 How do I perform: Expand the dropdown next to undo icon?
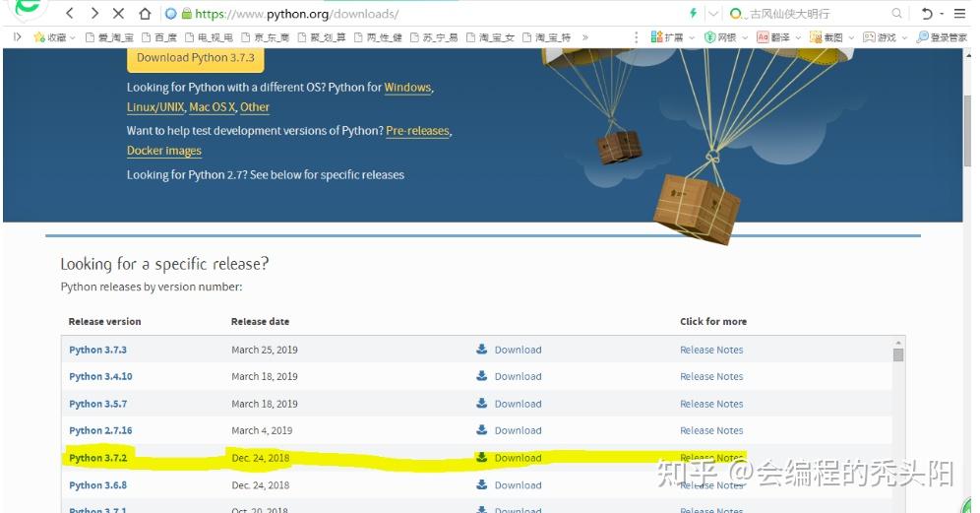tap(942, 14)
